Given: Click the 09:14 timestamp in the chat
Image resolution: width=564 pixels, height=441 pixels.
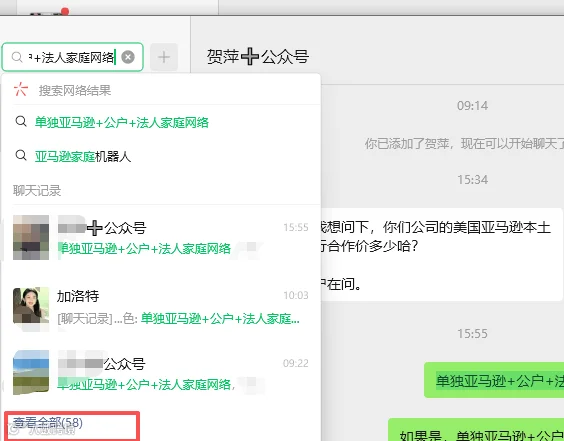Looking at the screenshot, I should click(472, 106).
